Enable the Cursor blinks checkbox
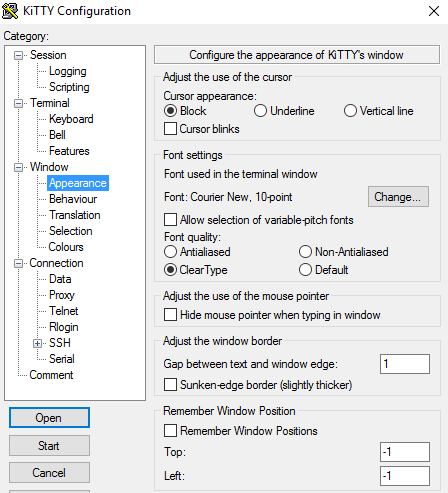This screenshot has width=448, height=493. 202,129
